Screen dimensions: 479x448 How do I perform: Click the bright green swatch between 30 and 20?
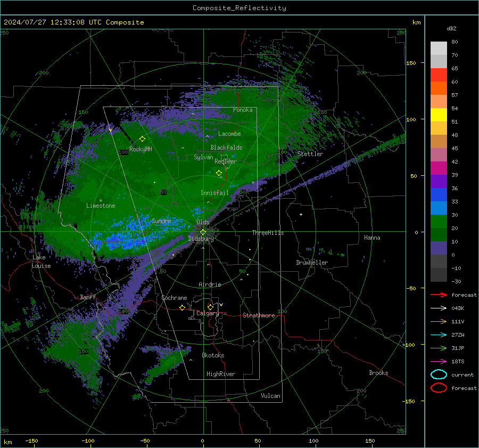[x=439, y=222]
